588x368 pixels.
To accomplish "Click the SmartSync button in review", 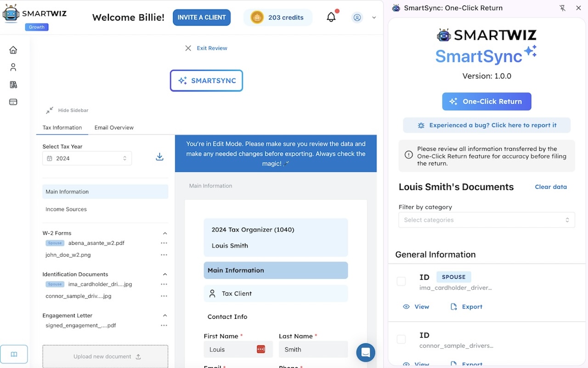I will pyautogui.click(x=206, y=80).
